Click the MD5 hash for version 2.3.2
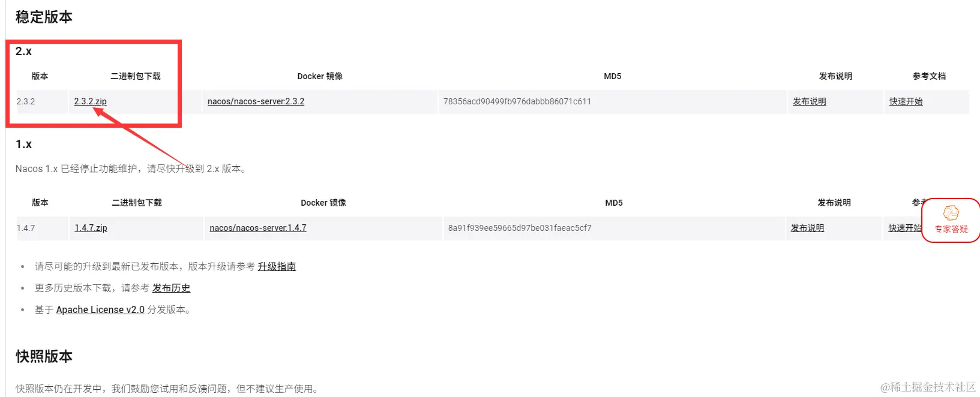Viewport: 980px width, 397px height. pos(517,101)
